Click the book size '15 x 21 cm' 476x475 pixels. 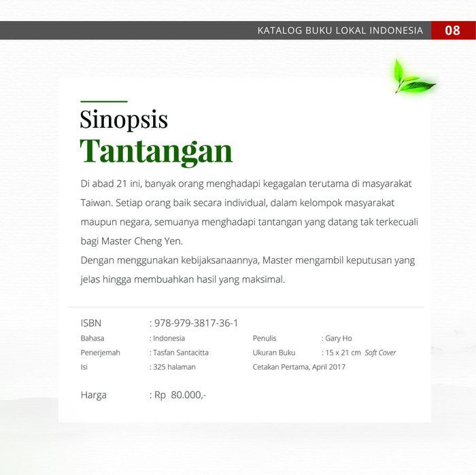[341, 353]
